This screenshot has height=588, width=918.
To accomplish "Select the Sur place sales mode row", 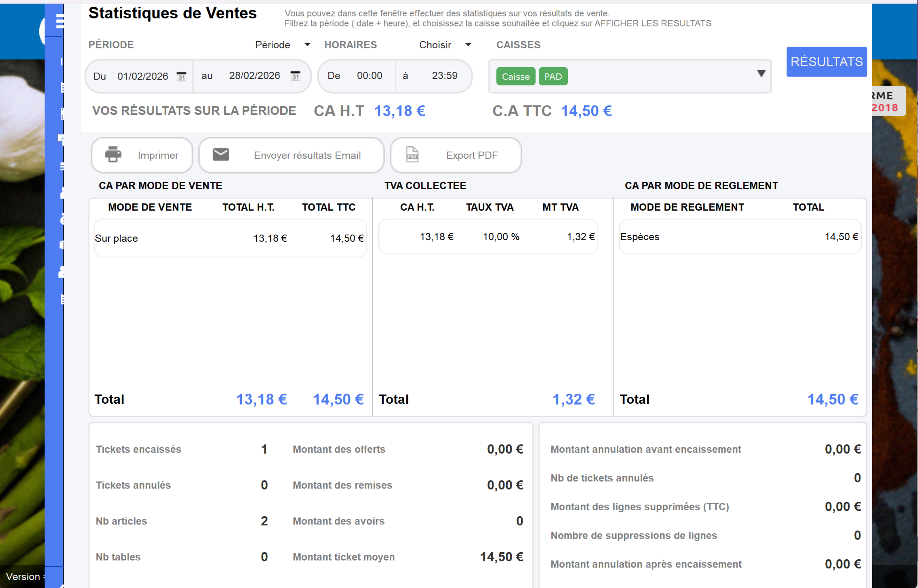I will click(x=230, y=238).
